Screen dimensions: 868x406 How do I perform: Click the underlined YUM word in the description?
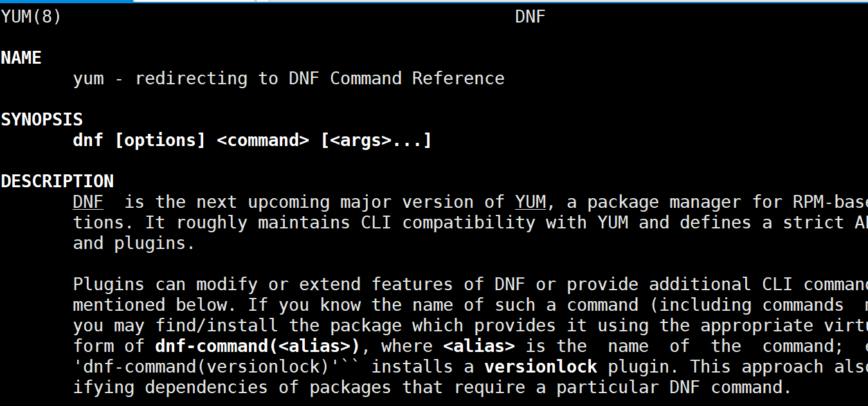530,202
